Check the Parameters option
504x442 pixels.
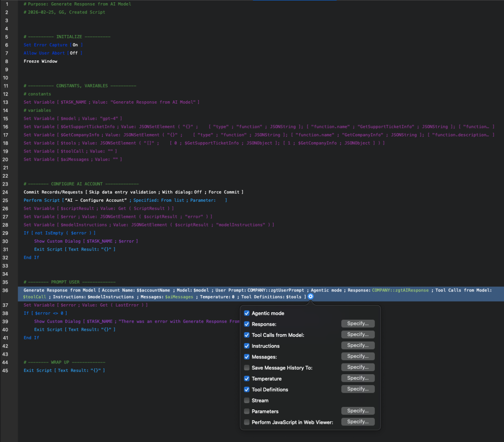247,411
